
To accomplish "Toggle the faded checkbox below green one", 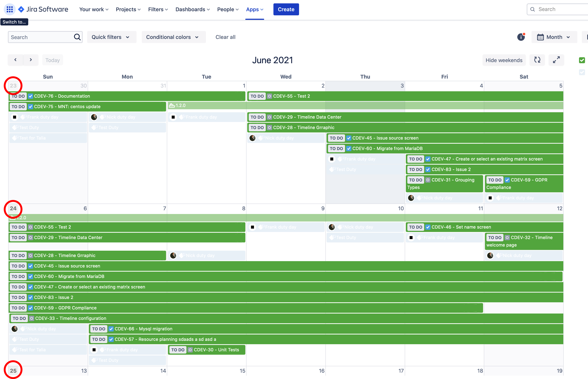I will pos(582,72).
